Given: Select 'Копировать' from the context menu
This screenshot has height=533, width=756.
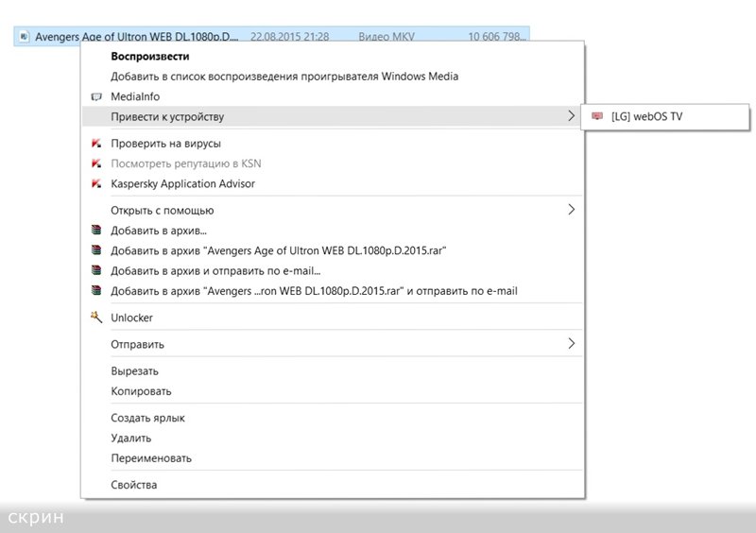Looking at the screenshot, I should (x=141, y=391).
